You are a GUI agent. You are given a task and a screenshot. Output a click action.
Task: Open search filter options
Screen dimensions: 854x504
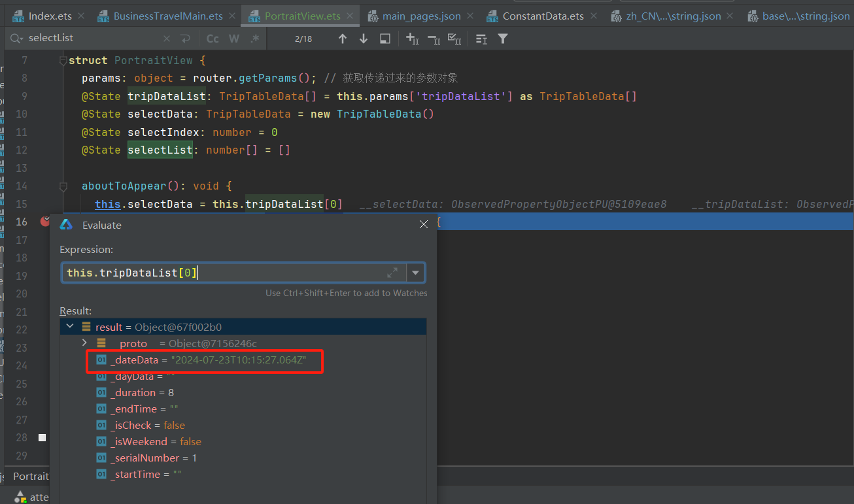point(502,39)
